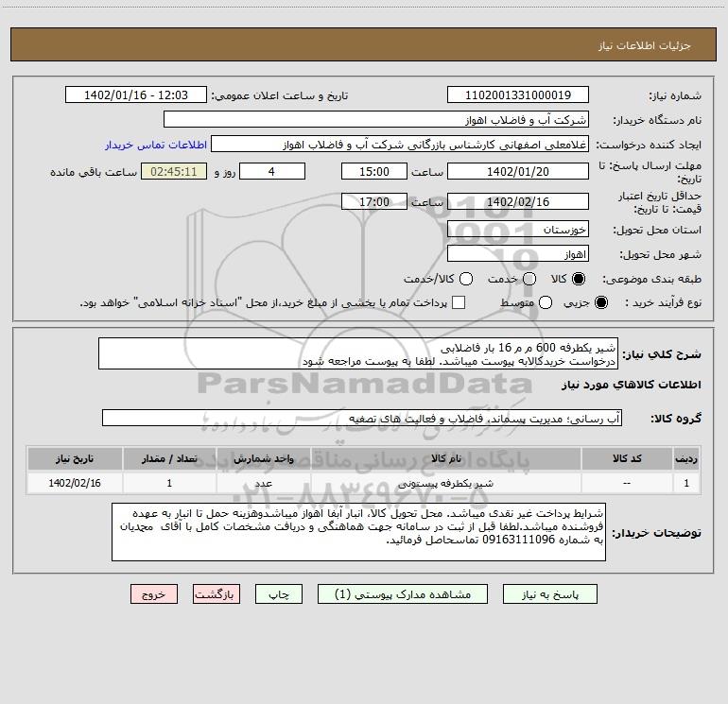Click the remaining time 02:45:11 field
Viewport: 728px width, 704px height.
coord(174,171)
